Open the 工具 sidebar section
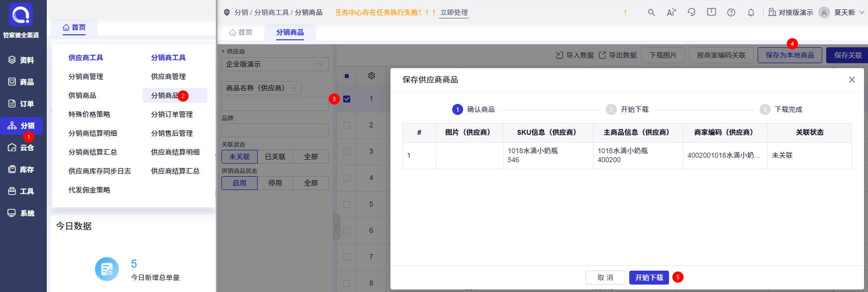 tap(21, 192)
